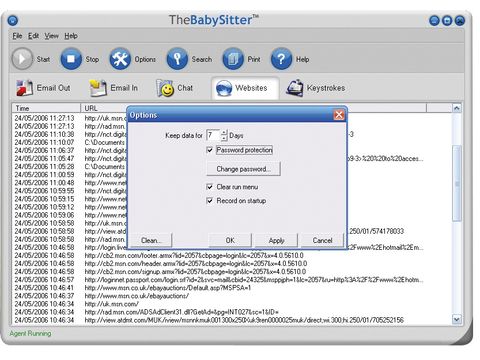Click the Keystrokes typewriter icon
This screenshot has width=480, height=360.
(x=295, y=88)
